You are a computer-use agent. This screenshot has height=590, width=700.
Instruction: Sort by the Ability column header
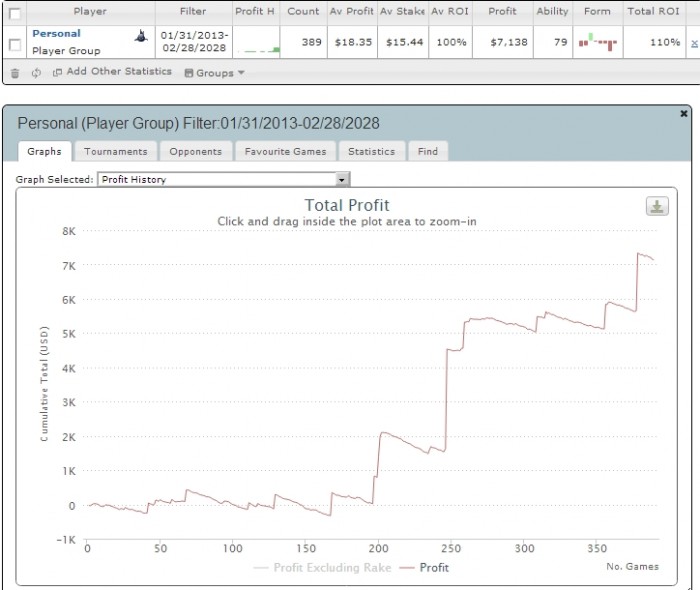click(x=553, y=12)
